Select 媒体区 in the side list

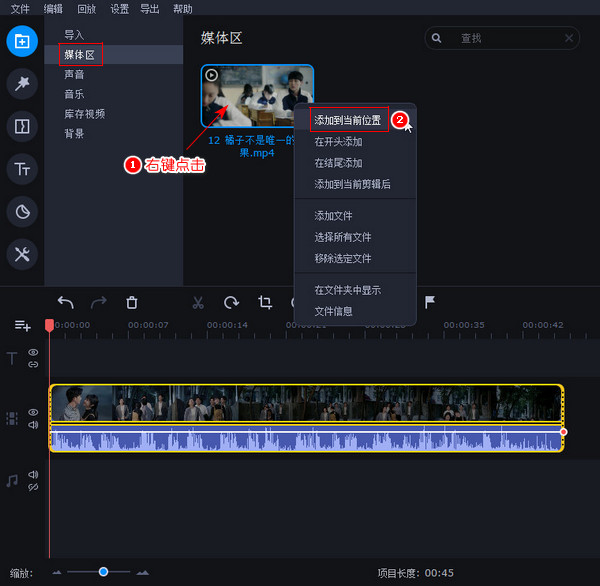coord(114,55)
